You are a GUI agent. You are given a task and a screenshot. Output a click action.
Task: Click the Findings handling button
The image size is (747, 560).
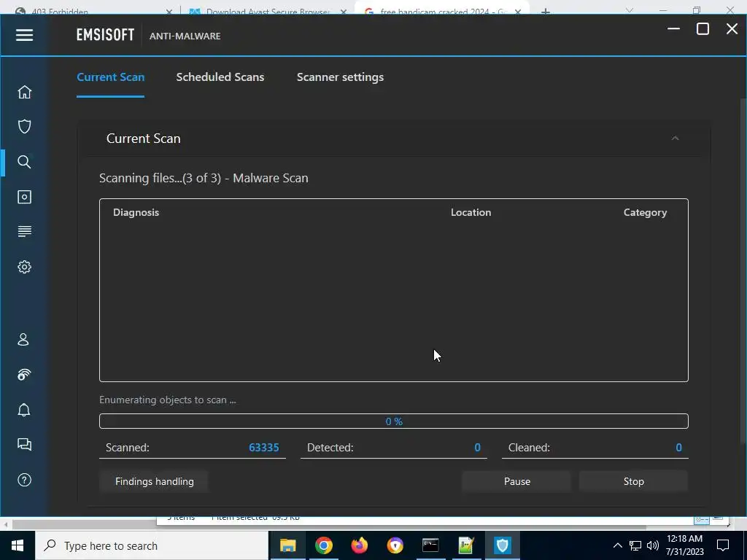(155, 481)
